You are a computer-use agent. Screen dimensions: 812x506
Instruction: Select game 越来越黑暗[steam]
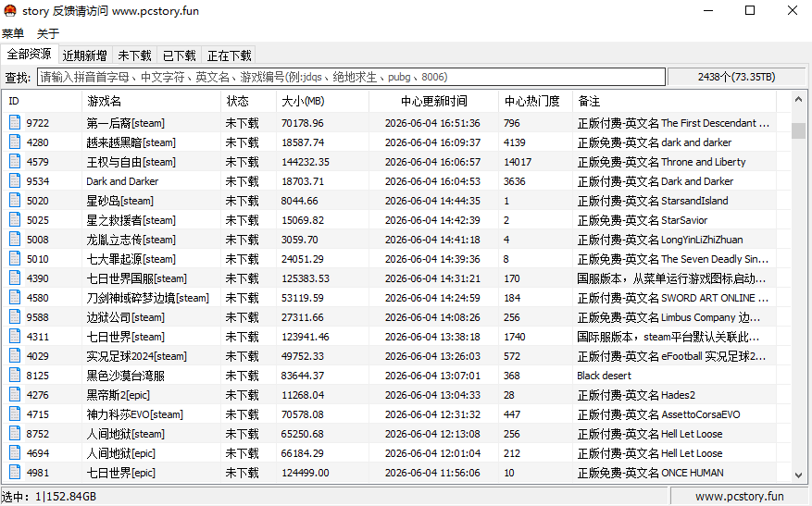click(x=131, y=142)
